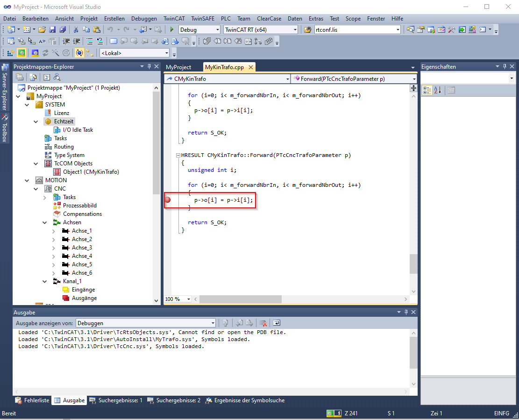
Task: Open the Debug configuration dropdown
Action: [217, 30]
